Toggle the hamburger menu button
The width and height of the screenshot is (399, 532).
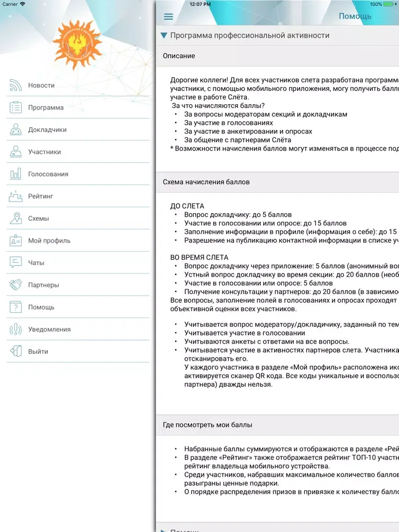168,16
